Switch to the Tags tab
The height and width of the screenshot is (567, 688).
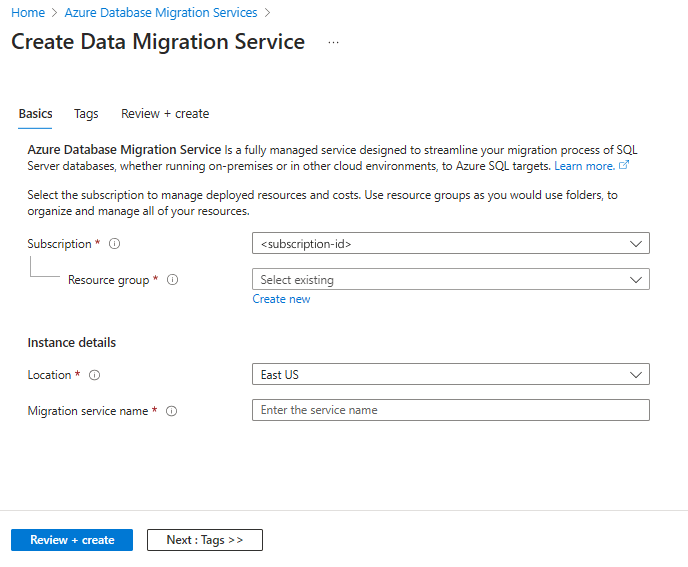tap(86, 114)
